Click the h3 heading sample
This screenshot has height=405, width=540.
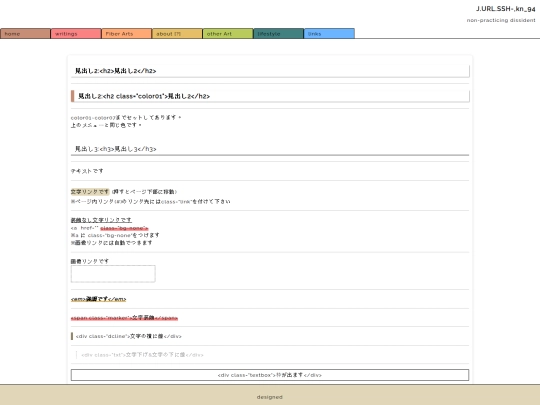click(270, 149)
